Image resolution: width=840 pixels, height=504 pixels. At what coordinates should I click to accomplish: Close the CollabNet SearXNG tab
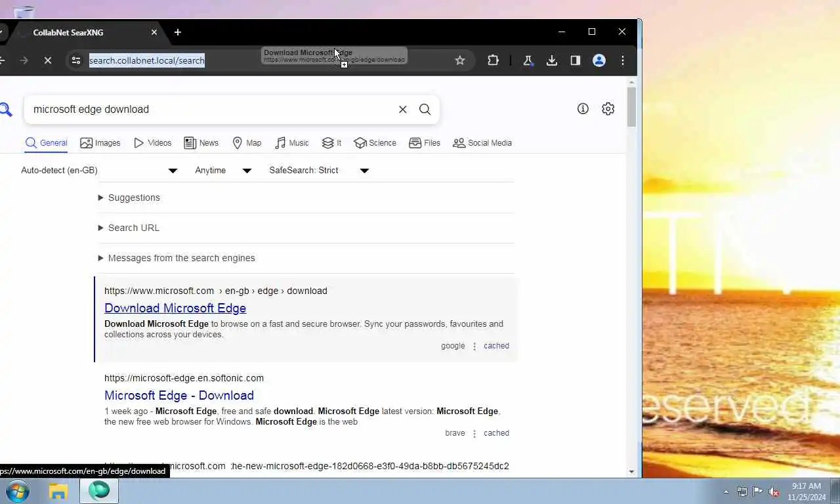click(x=154, y=32)
